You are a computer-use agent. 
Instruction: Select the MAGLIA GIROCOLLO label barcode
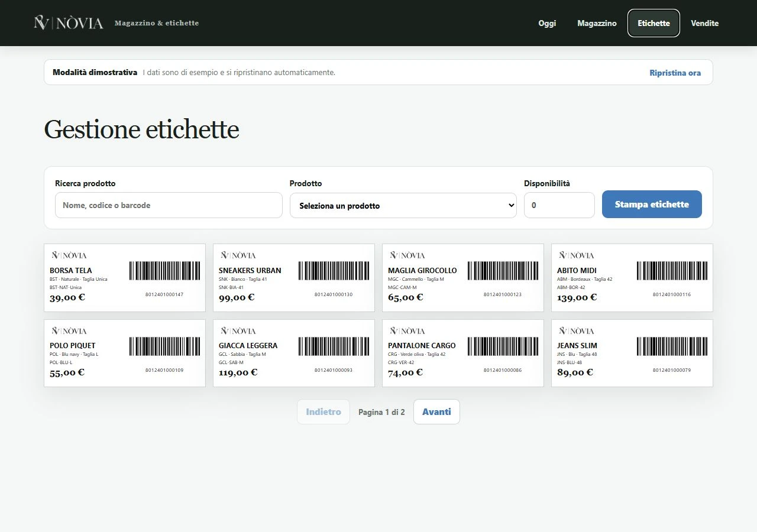[x=503, y=271]
